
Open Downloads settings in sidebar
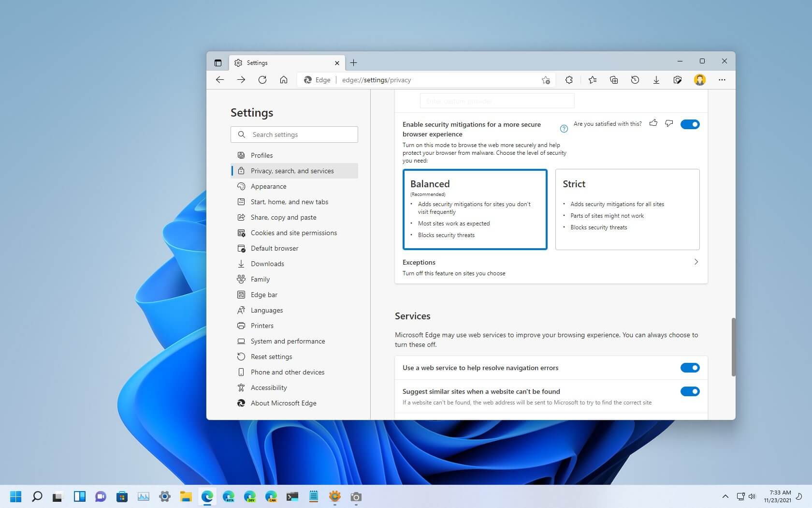click(x=294, y=264)
